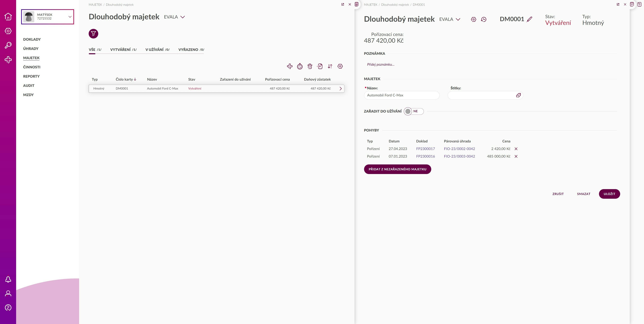Click the MAJETEK breadcrumb in list panel
Viewport: 644px width, 324px height.
click(x=95, y=5)
